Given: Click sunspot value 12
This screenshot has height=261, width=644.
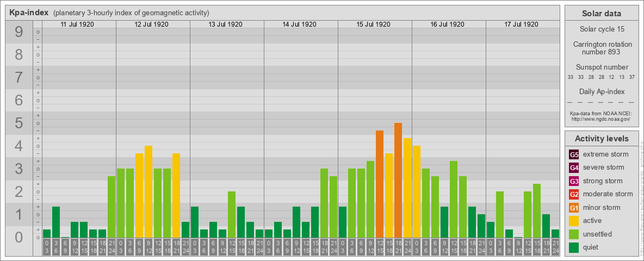Looking at the screenshot, I should pyautogui.click(x=611, y=77).
